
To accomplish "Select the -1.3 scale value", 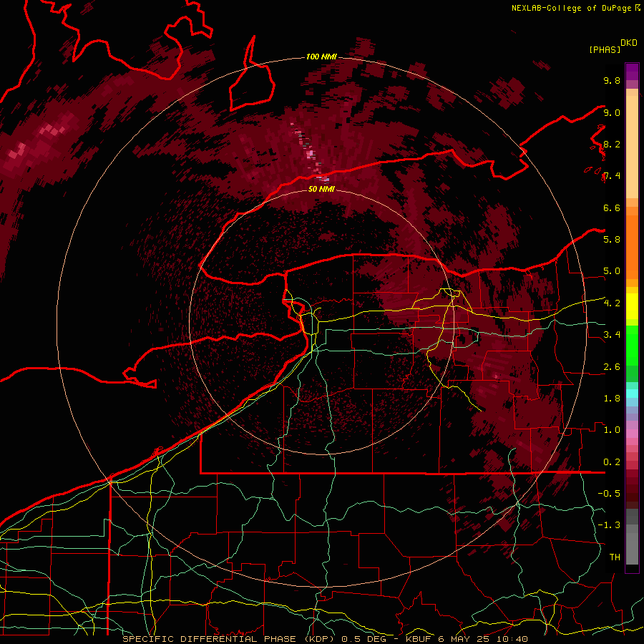I will (609, 525).
